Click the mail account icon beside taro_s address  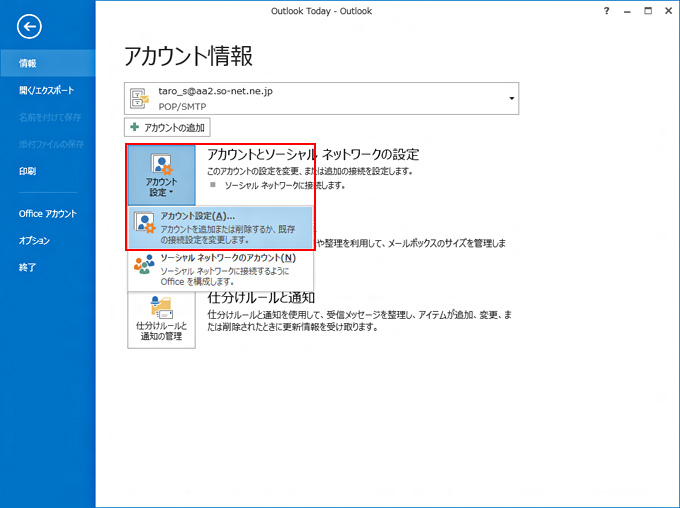(141, 98)
